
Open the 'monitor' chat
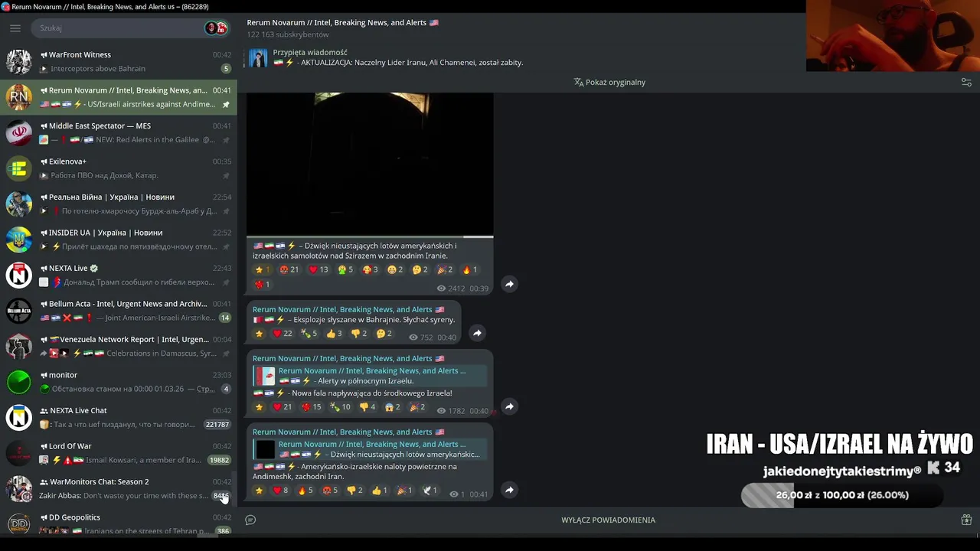point(119,382)
